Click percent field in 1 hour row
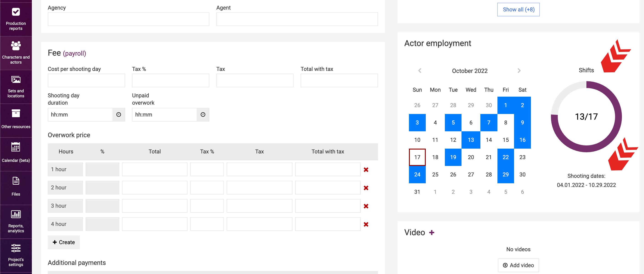The height and width of the screenshot is (274, 644). point(102,170)
